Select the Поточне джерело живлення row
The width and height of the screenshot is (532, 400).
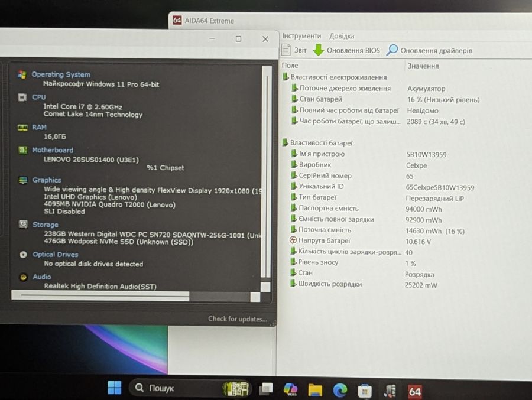[x=368, y=89]
